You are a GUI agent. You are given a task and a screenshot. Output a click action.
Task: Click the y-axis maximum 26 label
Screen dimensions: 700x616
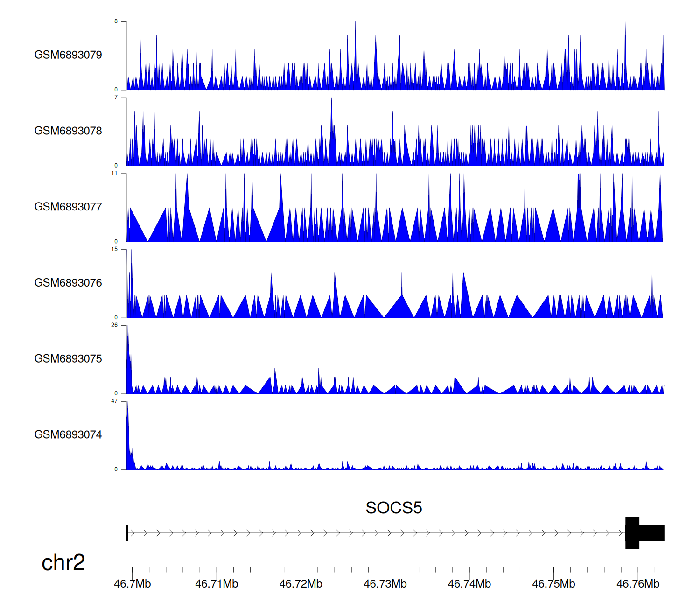point(114,325)
